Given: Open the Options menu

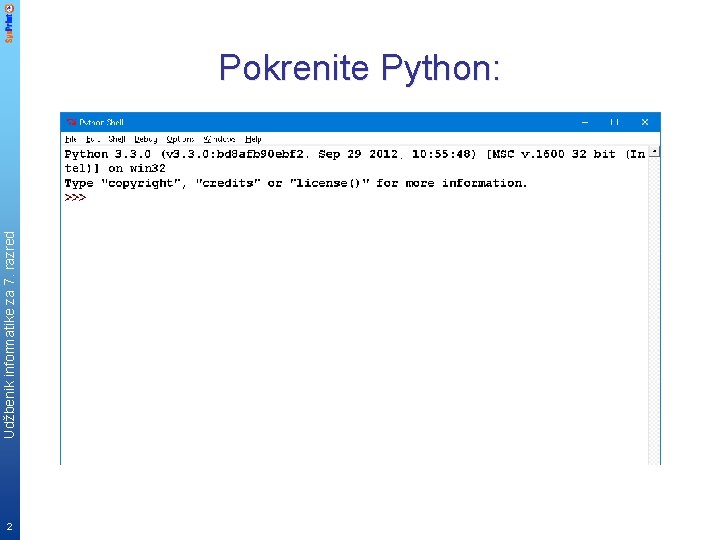Looking at the screenshot, I should (180, 139).
